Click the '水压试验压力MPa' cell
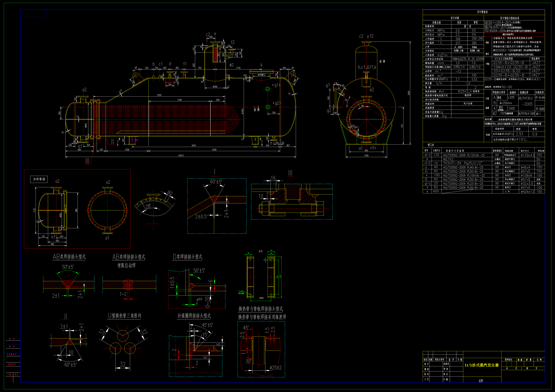Viewport: 555px width, 392px height. click(x=503, y=134)
